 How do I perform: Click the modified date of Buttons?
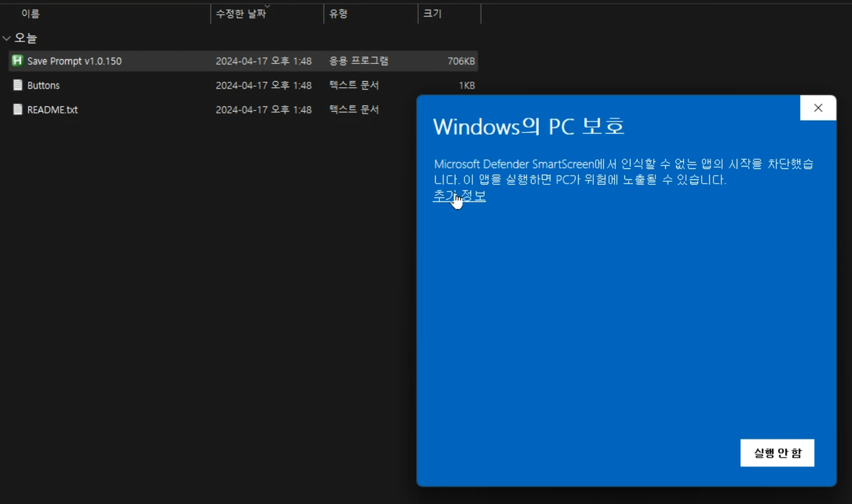click(x=263, y=85)
